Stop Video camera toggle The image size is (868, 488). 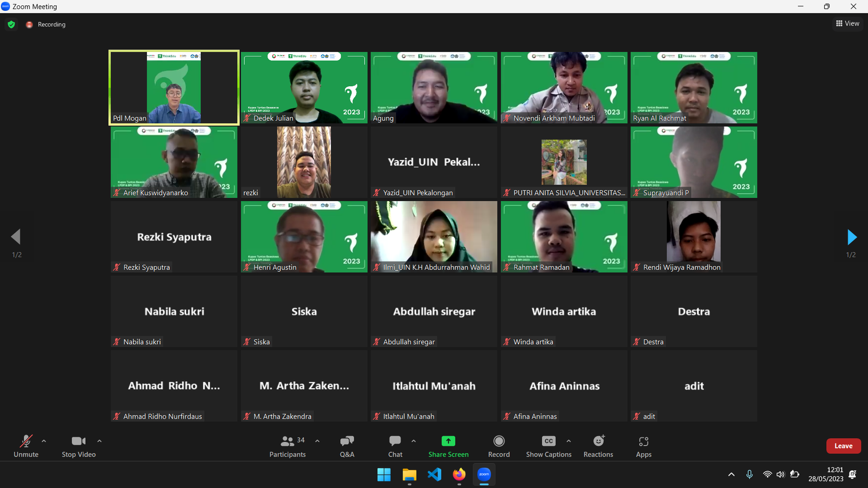click(x=79, y=446)
